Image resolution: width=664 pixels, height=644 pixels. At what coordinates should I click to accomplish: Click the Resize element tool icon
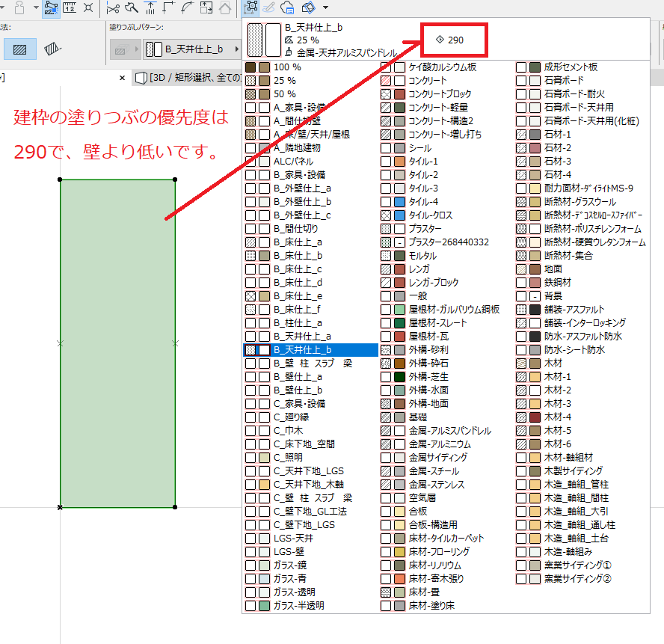click(x=206, y=7)
